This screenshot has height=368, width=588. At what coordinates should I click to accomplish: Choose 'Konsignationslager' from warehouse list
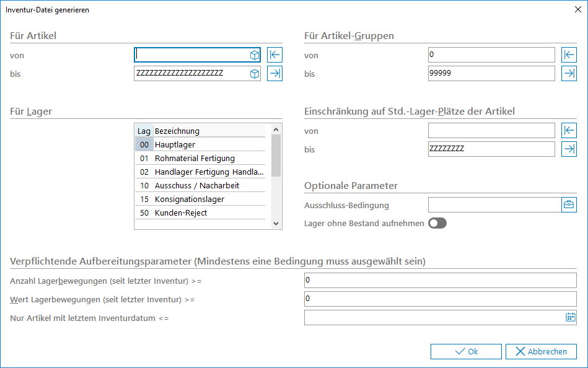(189, 199)
